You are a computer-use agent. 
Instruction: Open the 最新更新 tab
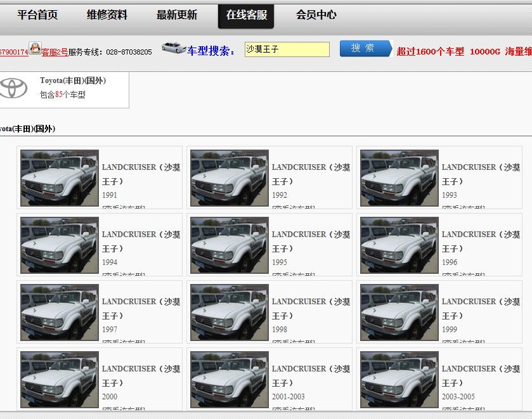(x=176, y=15)
